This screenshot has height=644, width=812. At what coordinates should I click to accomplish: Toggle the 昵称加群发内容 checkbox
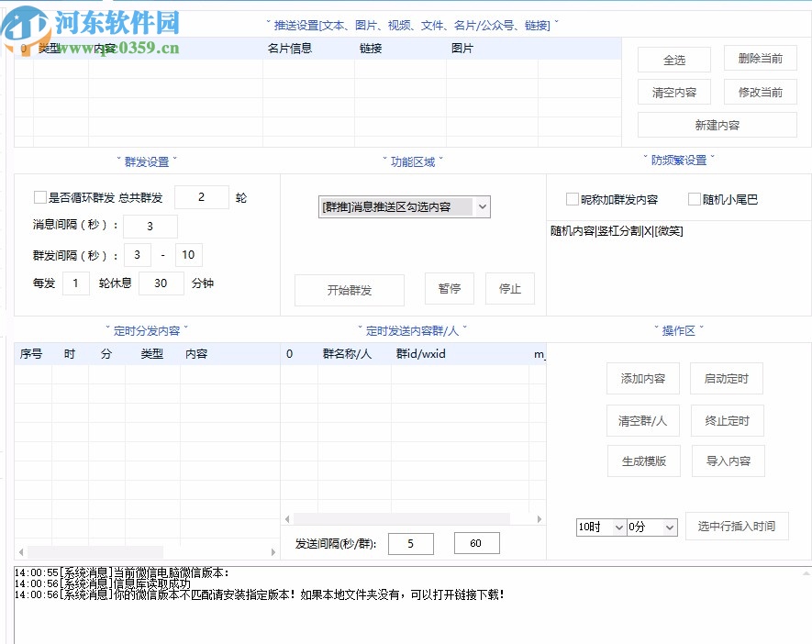pos(573,199)
